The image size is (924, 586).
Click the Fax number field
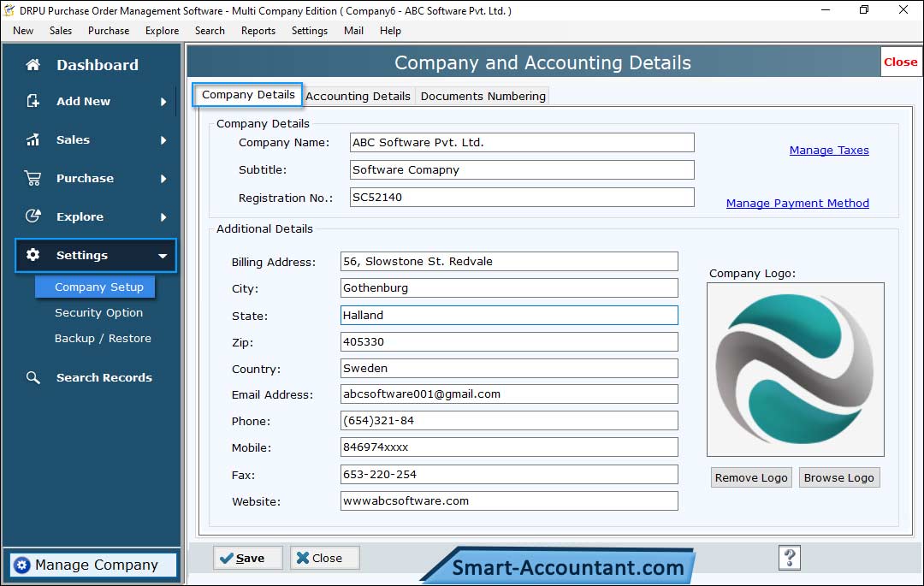pyautogui.click(x=509, y=474)
